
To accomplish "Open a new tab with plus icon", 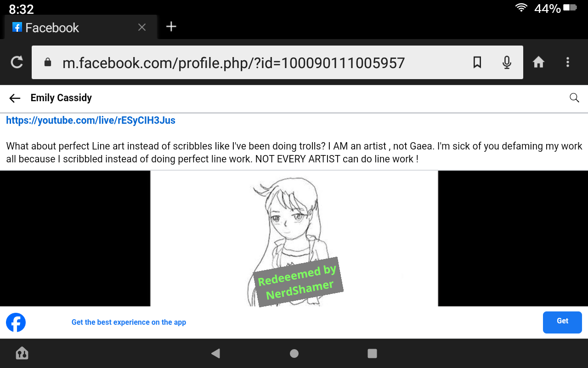I will 171,27.
